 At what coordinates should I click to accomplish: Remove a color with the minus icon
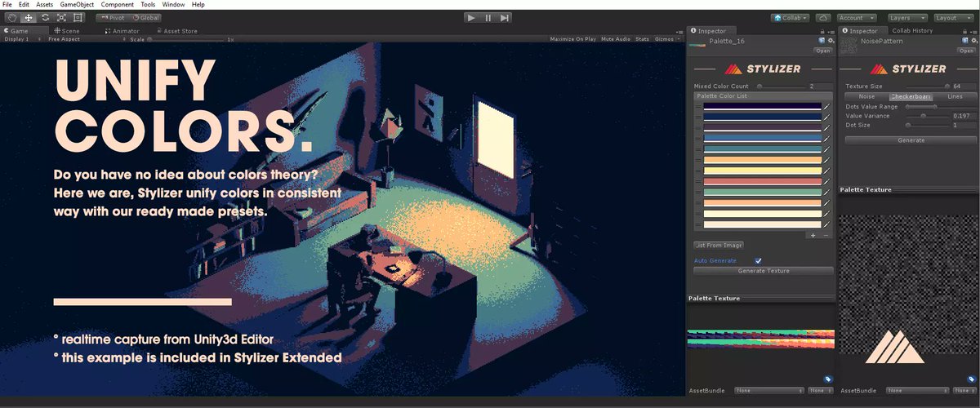coord(825,235)
